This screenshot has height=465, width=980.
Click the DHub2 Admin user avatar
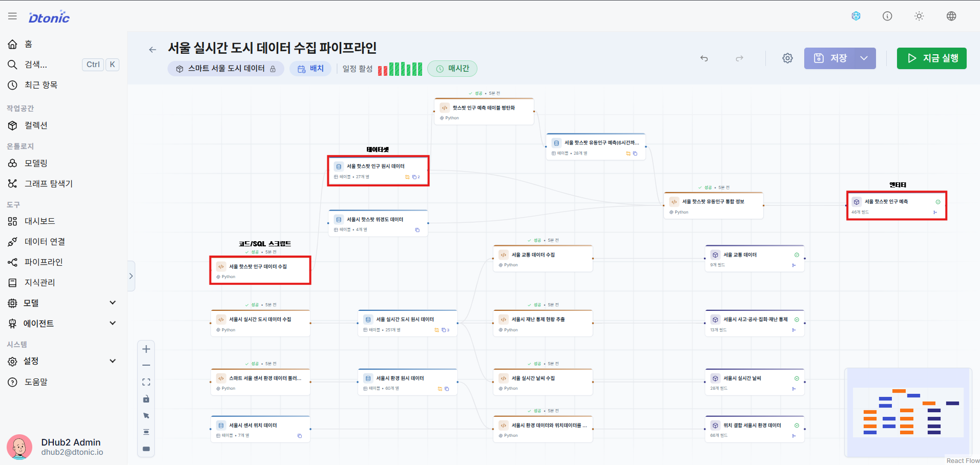point(19,447)
